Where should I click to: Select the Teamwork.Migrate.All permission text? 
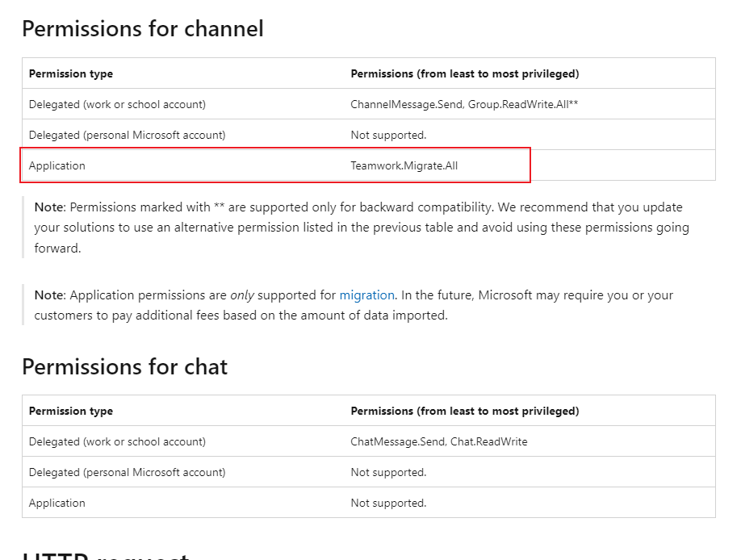[404, 165]
